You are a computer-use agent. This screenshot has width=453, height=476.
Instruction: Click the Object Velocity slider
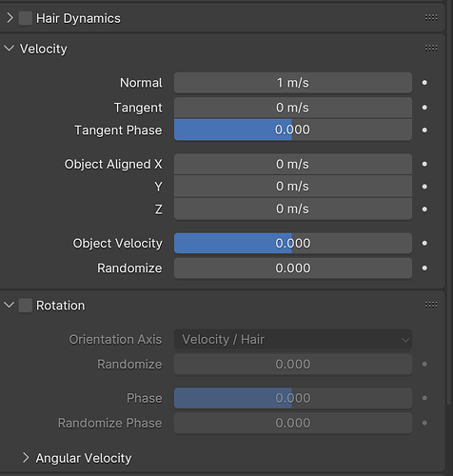click(293, 243)
